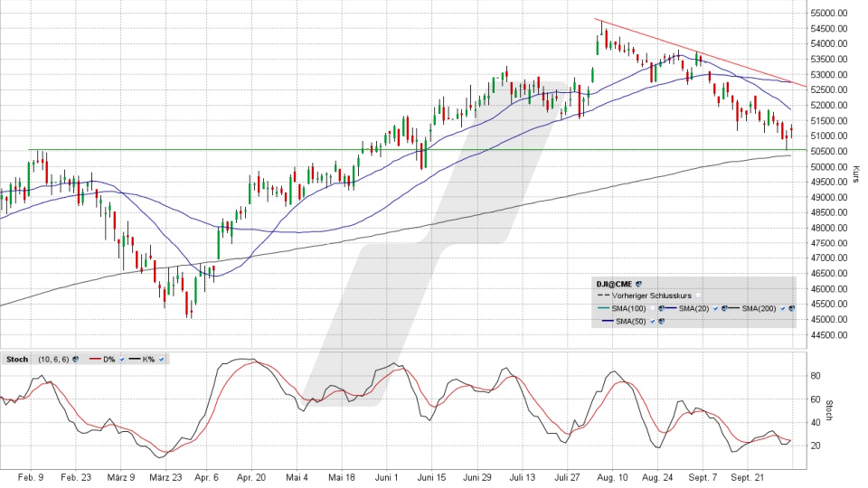Screen dimensions: 868x488
Task: Click the März 23 date axis label
Action: [165, 477]
